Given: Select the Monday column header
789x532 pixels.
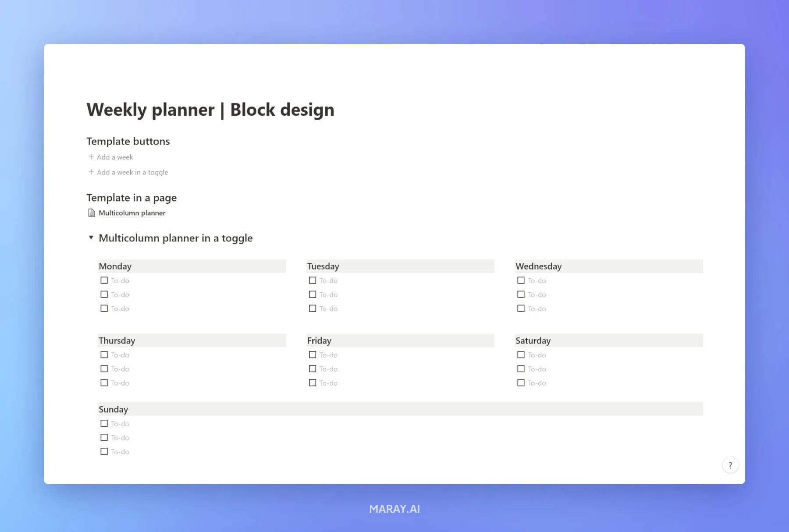Looking at the screenshot, I should [115, 266].
